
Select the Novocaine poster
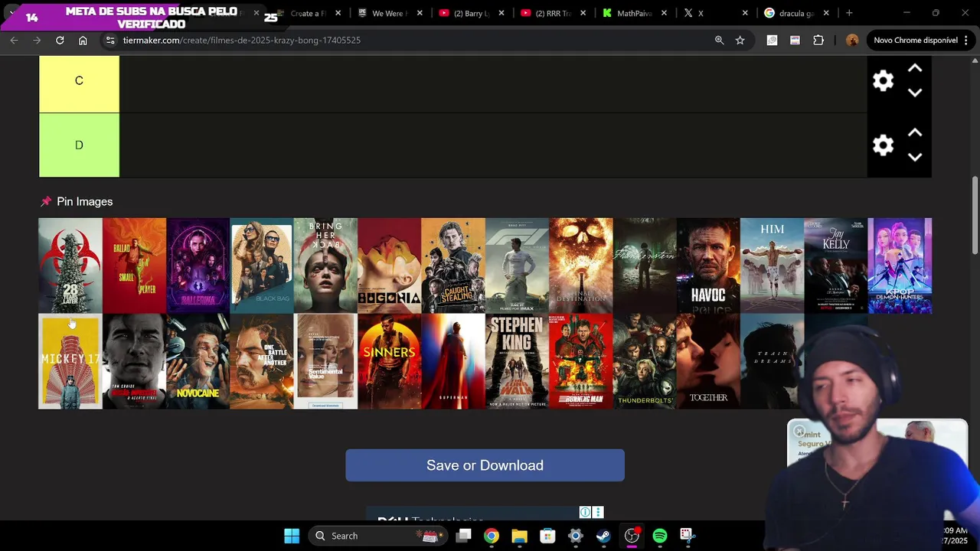(x=198, y=361)
